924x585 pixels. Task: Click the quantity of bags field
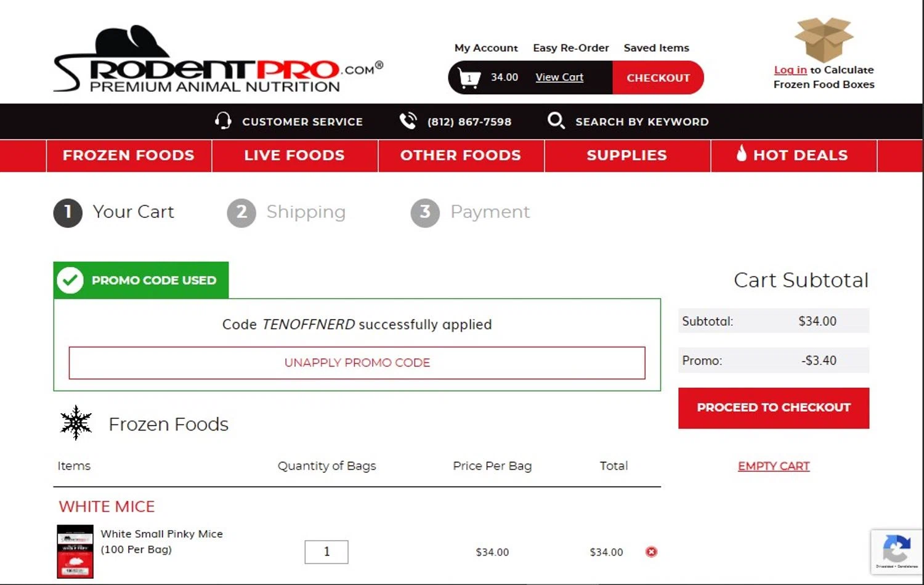326,552
